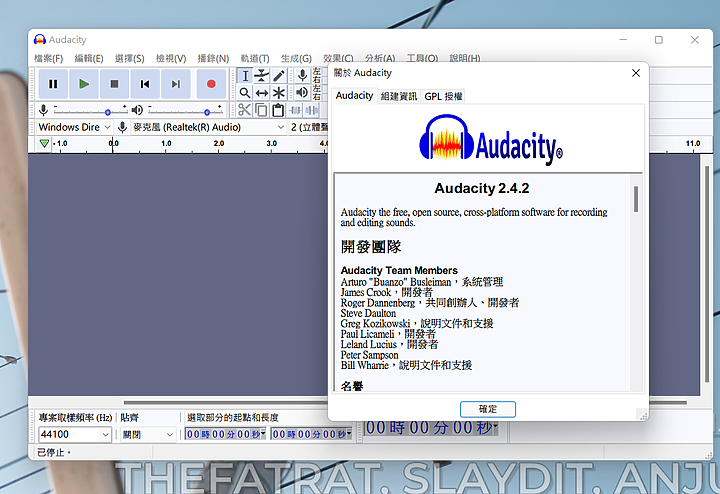
Task: Click the main window vertical scrollbar
Action: [707, 274]
